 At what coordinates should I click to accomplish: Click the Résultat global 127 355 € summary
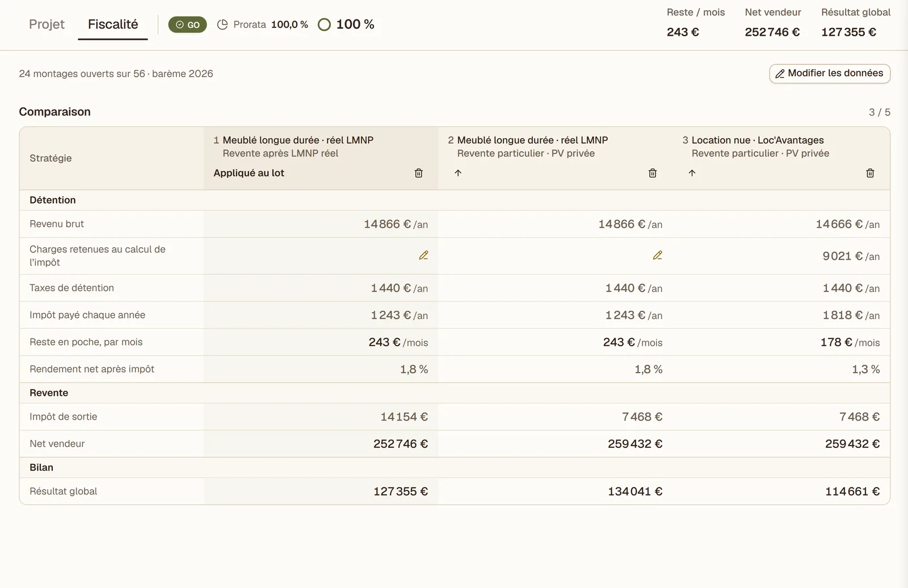click(x=856, y=23)
